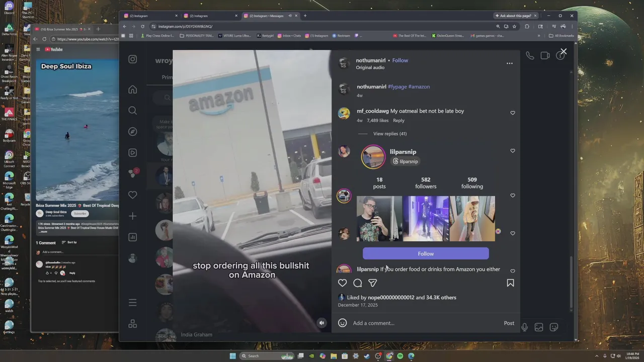View the list of 34.3K others who liked

[441, 297]
